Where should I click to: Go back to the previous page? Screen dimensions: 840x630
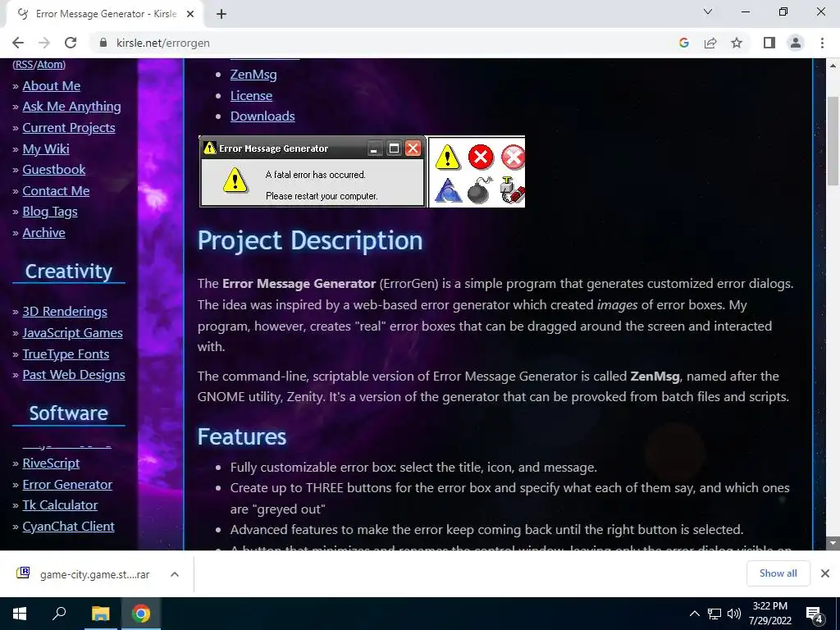tap(18, 43)
